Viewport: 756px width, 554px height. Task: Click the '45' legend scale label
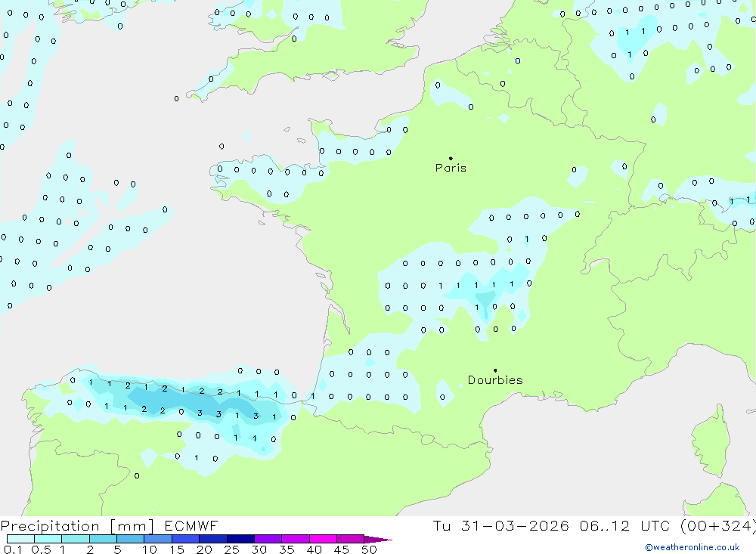342,549
